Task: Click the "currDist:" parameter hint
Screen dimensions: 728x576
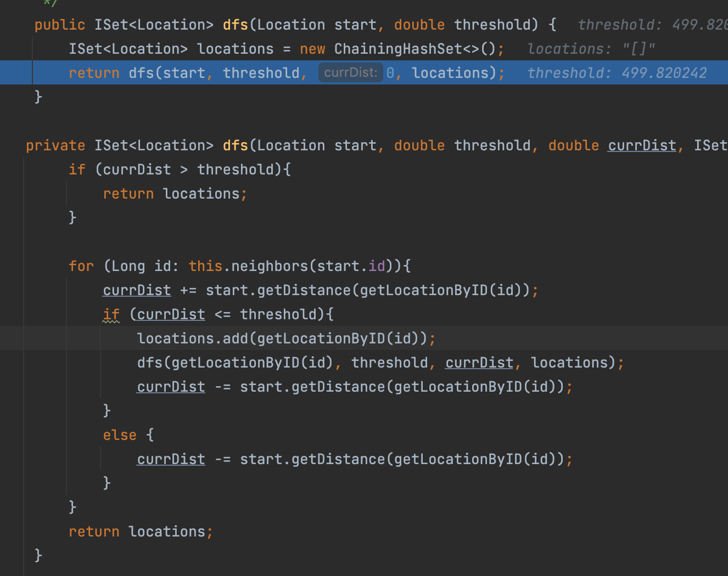Action: 350,73
